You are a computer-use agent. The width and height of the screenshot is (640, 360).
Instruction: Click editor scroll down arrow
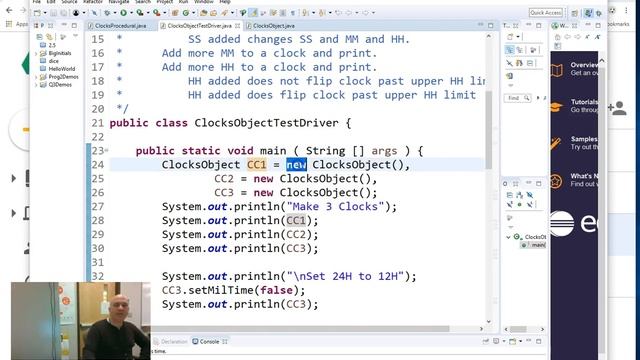(x=489, y=322)
